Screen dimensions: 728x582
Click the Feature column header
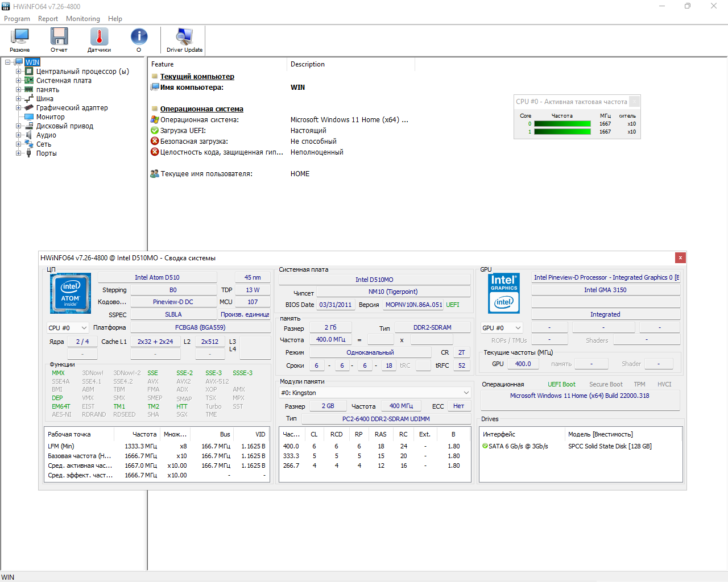[217, 64]
